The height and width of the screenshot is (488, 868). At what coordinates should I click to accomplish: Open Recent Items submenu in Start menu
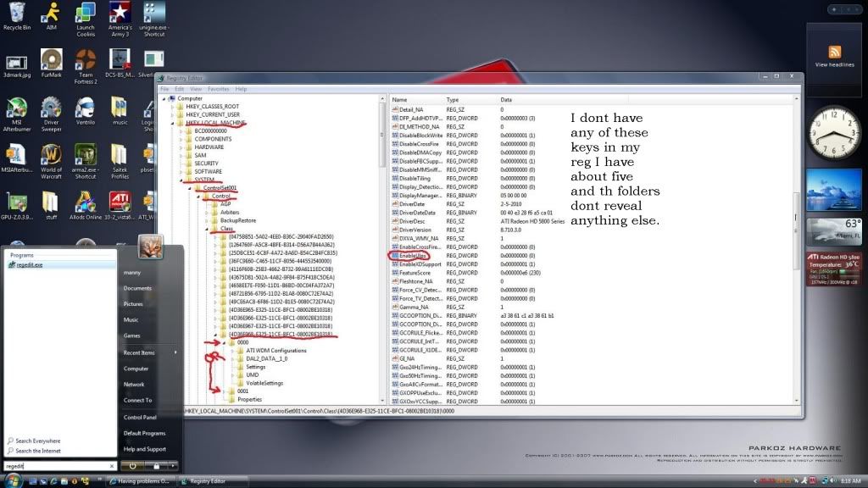(150, 352)
